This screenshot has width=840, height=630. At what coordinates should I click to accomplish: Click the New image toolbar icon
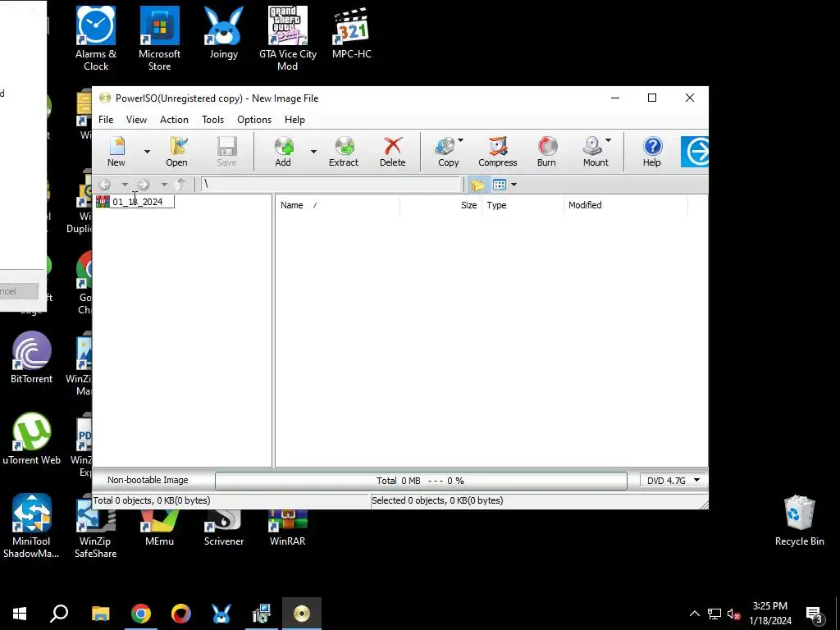click(116, 152)
